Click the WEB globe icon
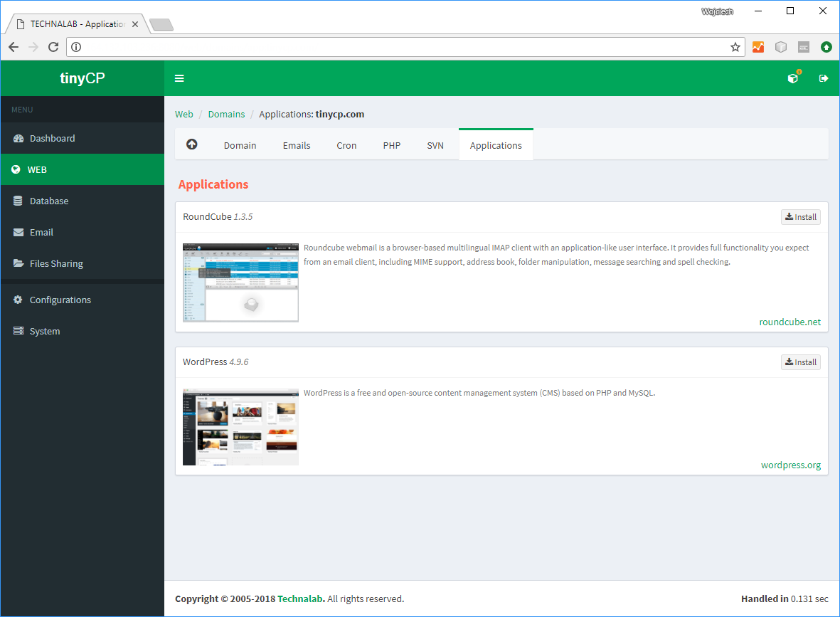The image size is (840, 617). (x=16, y=169)
